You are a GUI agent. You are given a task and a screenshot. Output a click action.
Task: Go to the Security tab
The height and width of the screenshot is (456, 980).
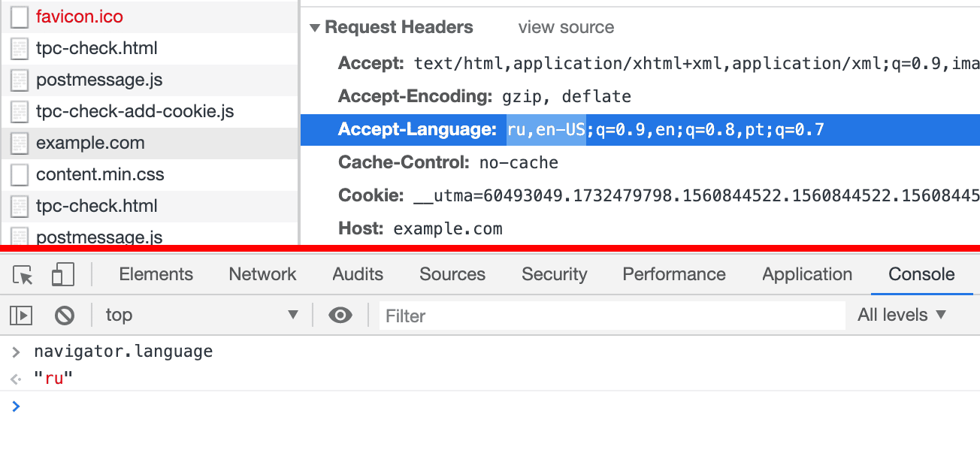[x=554, y=275]
